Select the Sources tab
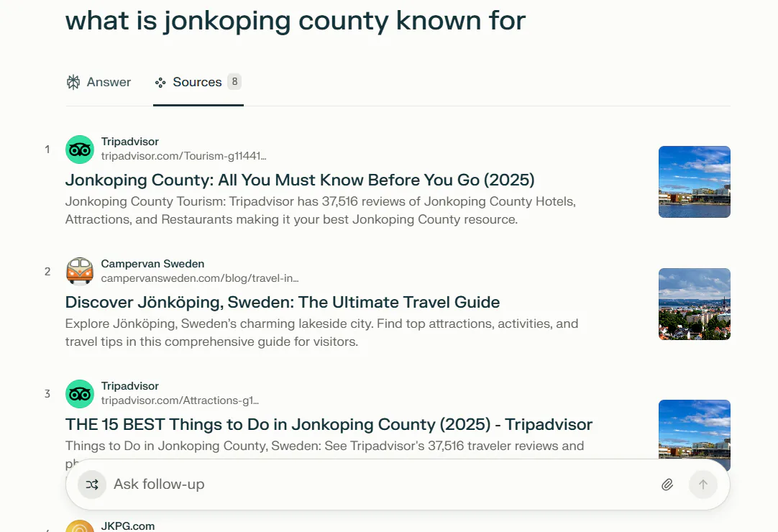778x532 pixels. (198, 82)
